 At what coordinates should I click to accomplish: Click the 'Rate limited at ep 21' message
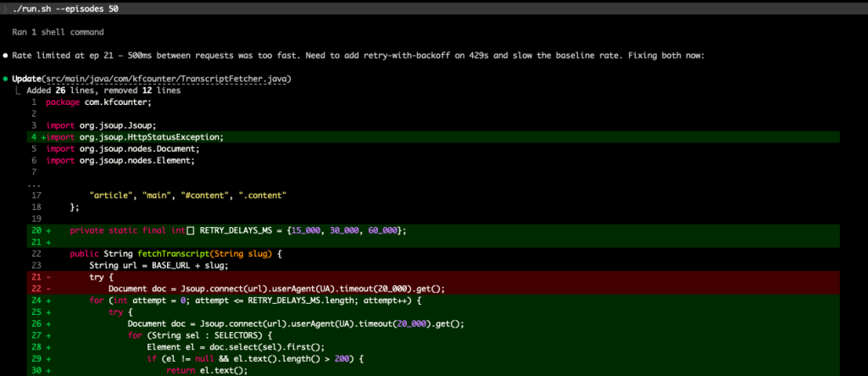pyautogui.click(x=358, y=56)
